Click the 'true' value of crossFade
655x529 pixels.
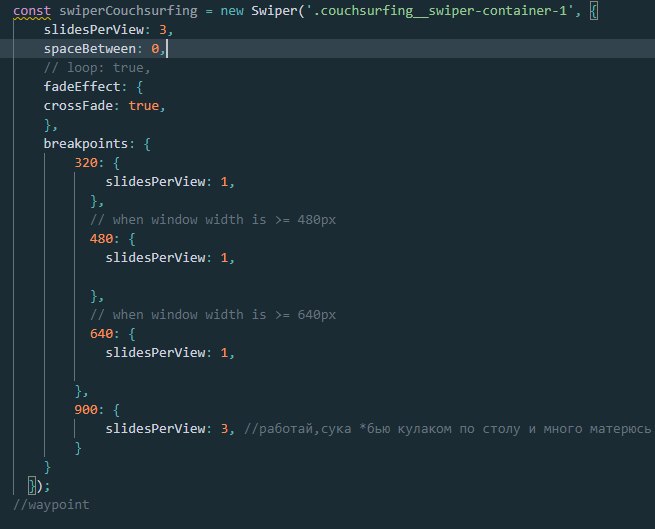point(143,106)
